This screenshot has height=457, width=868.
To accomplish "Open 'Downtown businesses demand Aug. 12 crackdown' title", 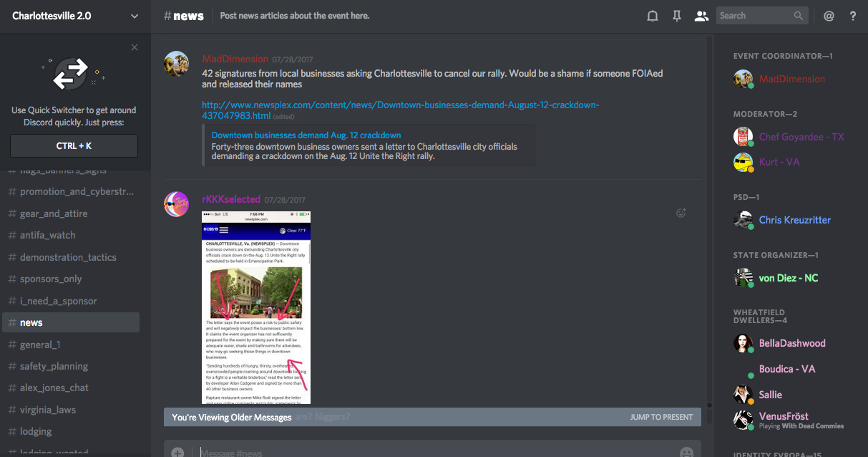I will [x=306, y=135].
